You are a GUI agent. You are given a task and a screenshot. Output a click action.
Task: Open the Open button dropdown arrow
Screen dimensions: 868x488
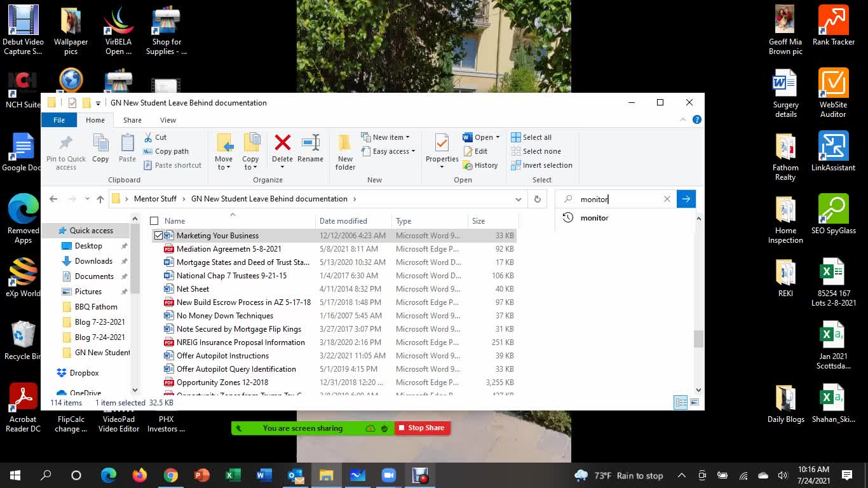click(x=498, y=137)
